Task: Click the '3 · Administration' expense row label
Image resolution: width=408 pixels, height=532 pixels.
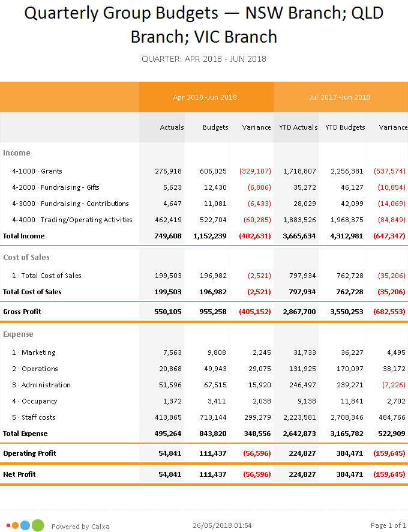Action: coord(41,385)
